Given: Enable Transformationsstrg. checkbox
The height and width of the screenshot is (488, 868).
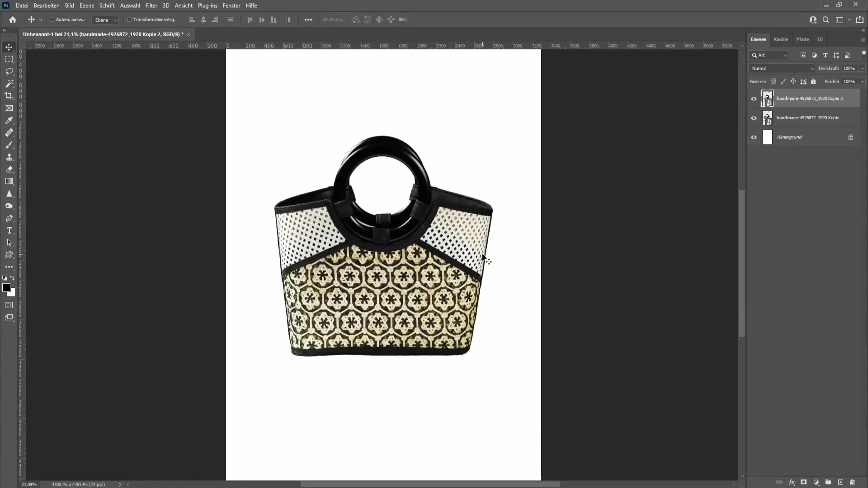Looking at the screenshot, I should (129, 19).
